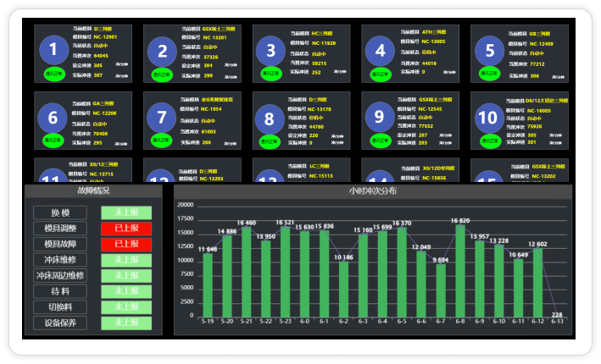The image size is (601, 364).
Task: Click the 故障情况 panel header
Action: [x=93, y=191]
